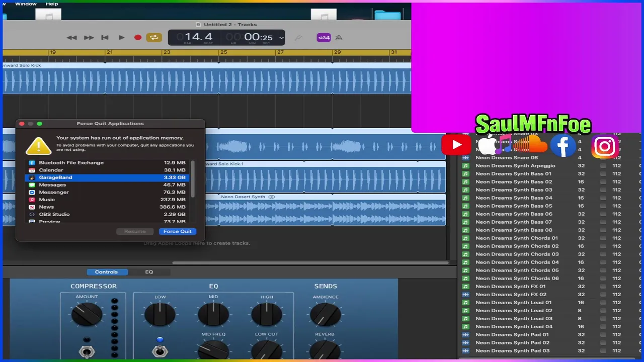Open the Help menu
Viewport: 644px width, 362px height.
tap(52, 4)
